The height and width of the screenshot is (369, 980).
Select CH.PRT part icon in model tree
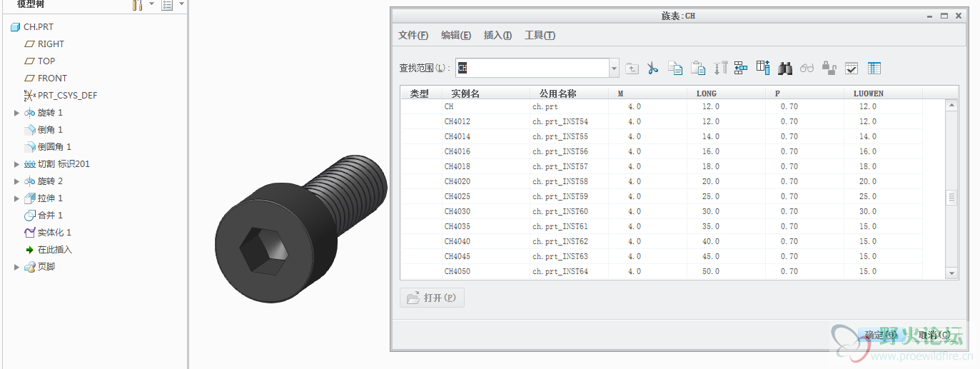coord(16,27)
